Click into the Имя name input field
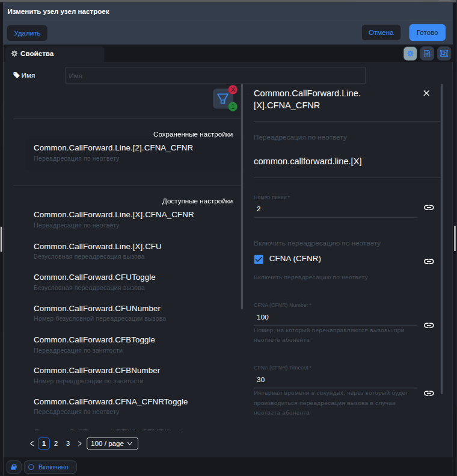The image size is (457, 476). pyautogui.click(x=215, y=76)
